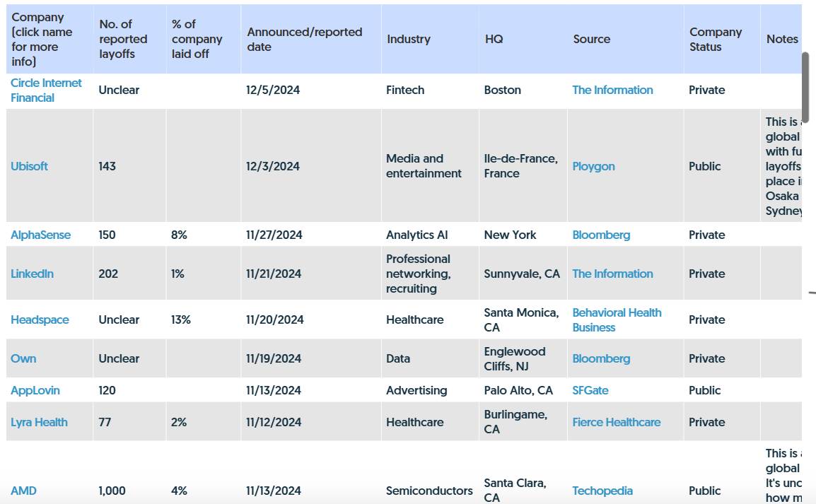Open the Circle Internet Financial company page

45,90
